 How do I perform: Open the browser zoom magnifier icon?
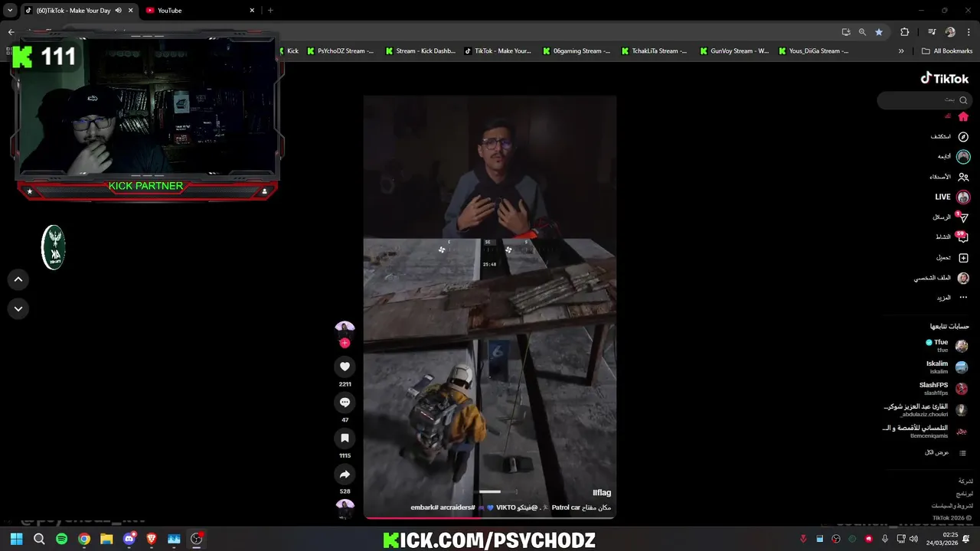(862, 31)
